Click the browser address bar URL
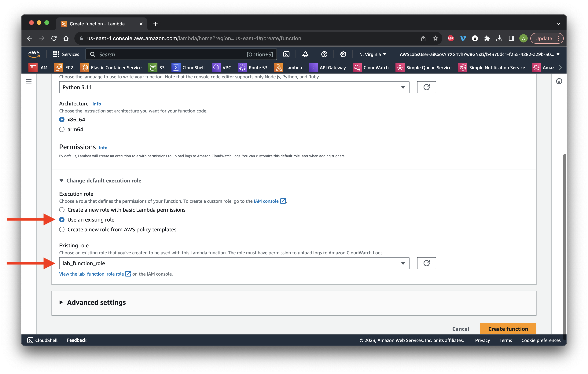Screen dimensions: 588x374 pyautogui.click(x=194, y=38)
